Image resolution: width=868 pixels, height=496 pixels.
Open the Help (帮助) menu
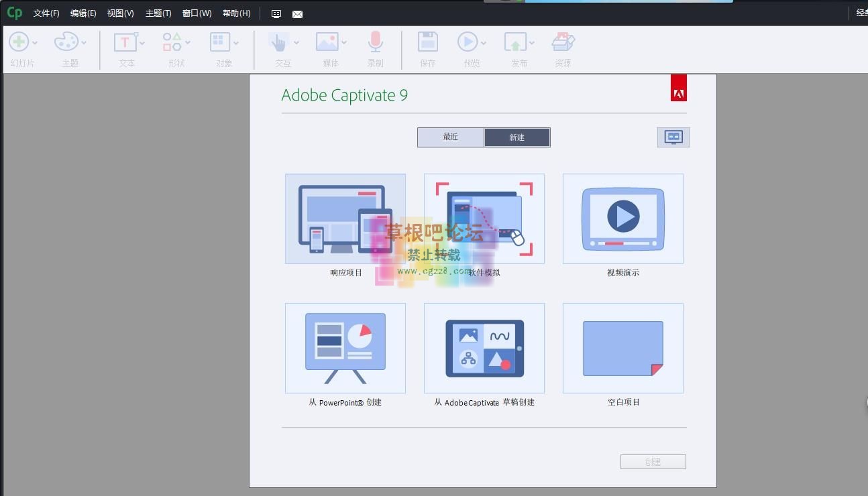(236, 13)
